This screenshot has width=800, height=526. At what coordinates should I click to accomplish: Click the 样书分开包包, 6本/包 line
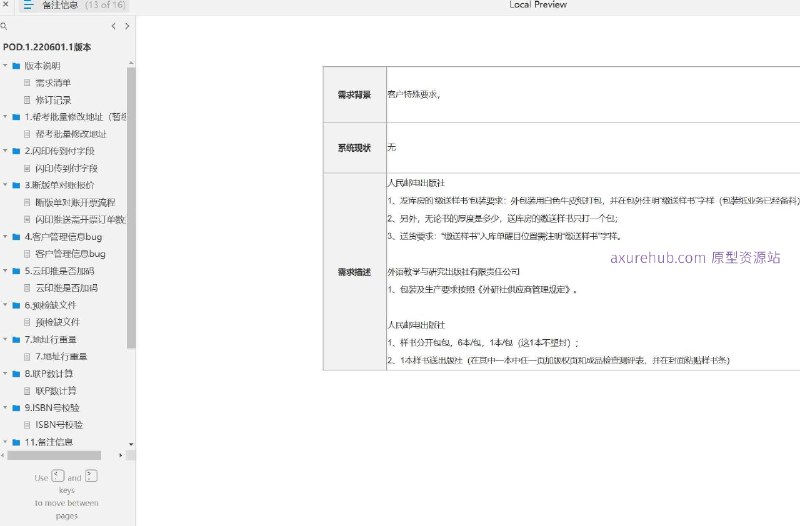click(483, 342)
